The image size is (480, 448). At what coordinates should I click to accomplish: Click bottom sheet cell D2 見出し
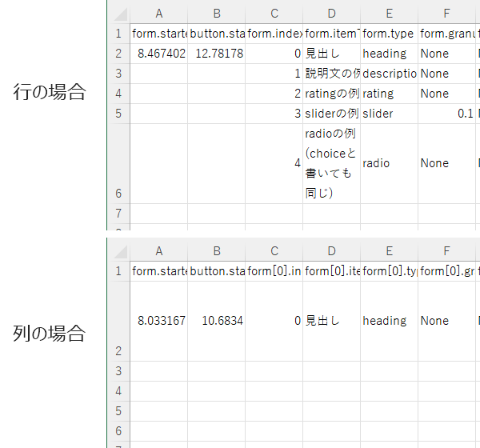pos(331,321)
